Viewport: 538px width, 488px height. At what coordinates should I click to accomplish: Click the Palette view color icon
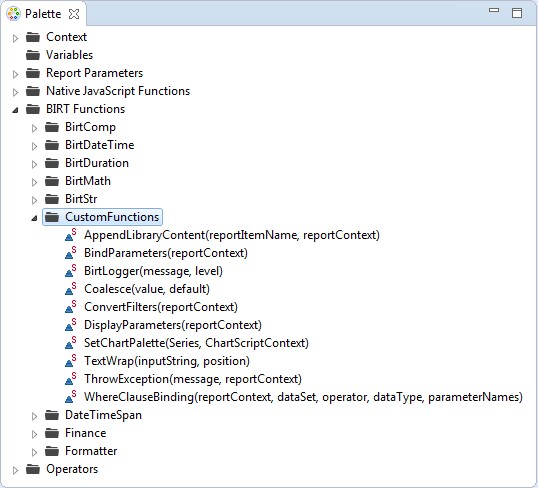coord(13,14)
